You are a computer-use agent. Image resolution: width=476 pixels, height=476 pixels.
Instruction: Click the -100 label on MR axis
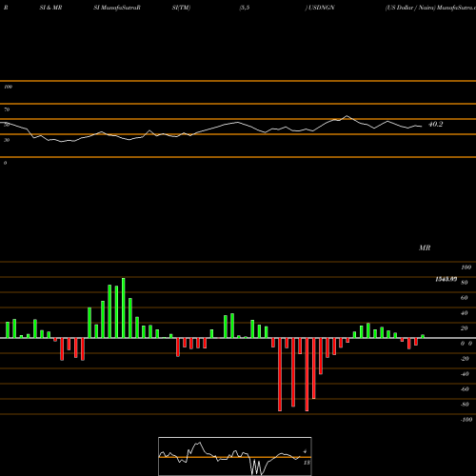point(466,420)
